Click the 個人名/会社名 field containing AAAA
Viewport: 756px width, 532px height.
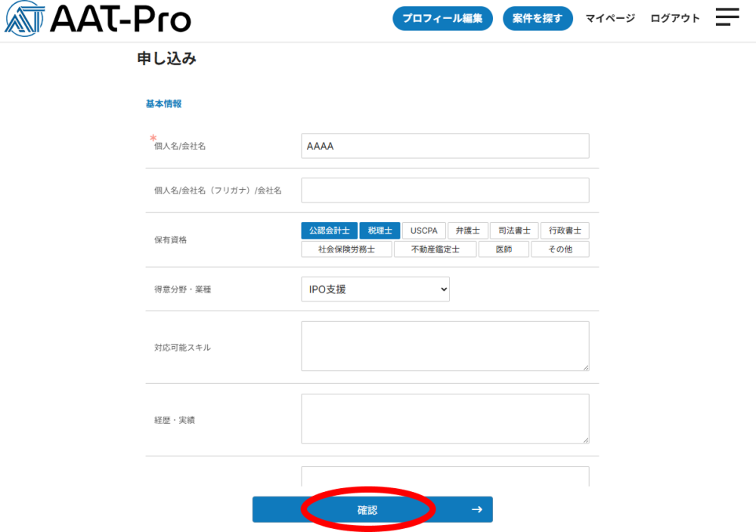445,146
